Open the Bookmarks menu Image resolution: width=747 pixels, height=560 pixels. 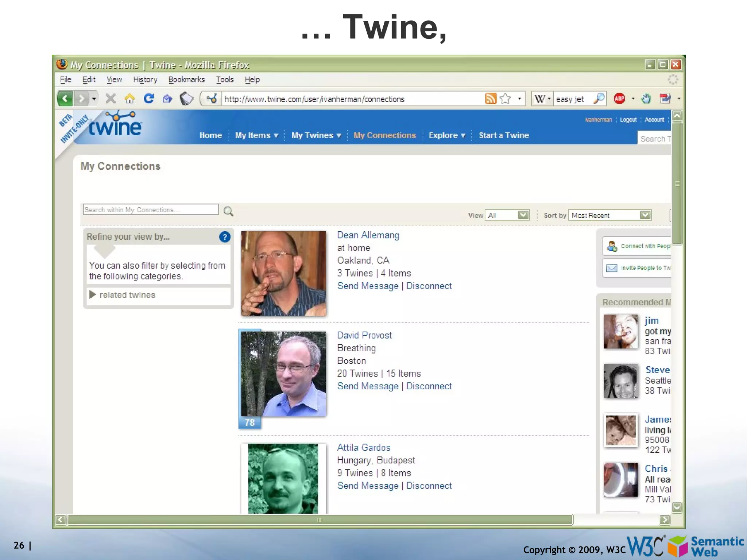(186, 80)
